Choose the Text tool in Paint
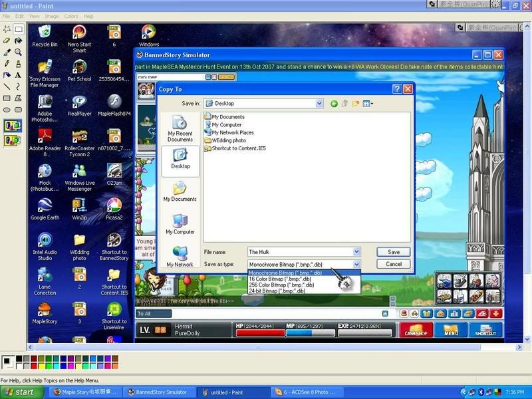 pyautogui.click(x=19, y=75)
